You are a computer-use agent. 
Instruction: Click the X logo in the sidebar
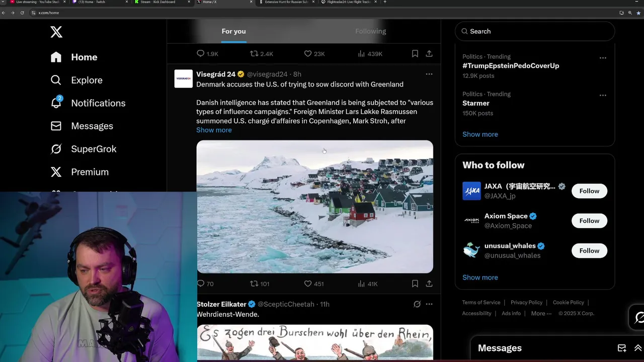coord(56,32)
